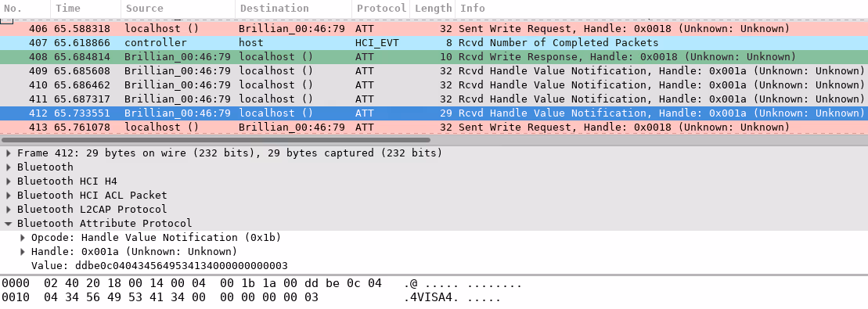Image resolution: width=868 pixels, height=309 pixels.
Task: Sort packets by the No. column header
Action: coord(25,9)
